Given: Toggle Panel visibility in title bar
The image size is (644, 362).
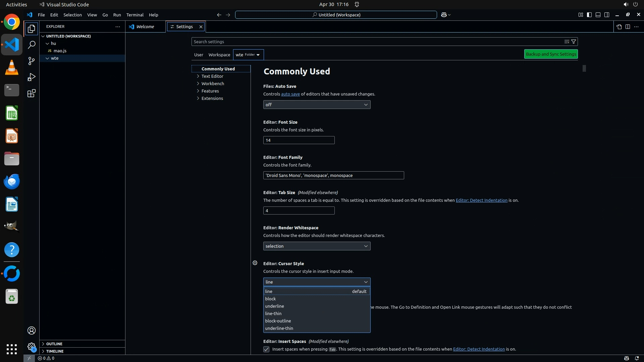Looking at the screenshot, I should pyautogui.click(x=598, y=15).
